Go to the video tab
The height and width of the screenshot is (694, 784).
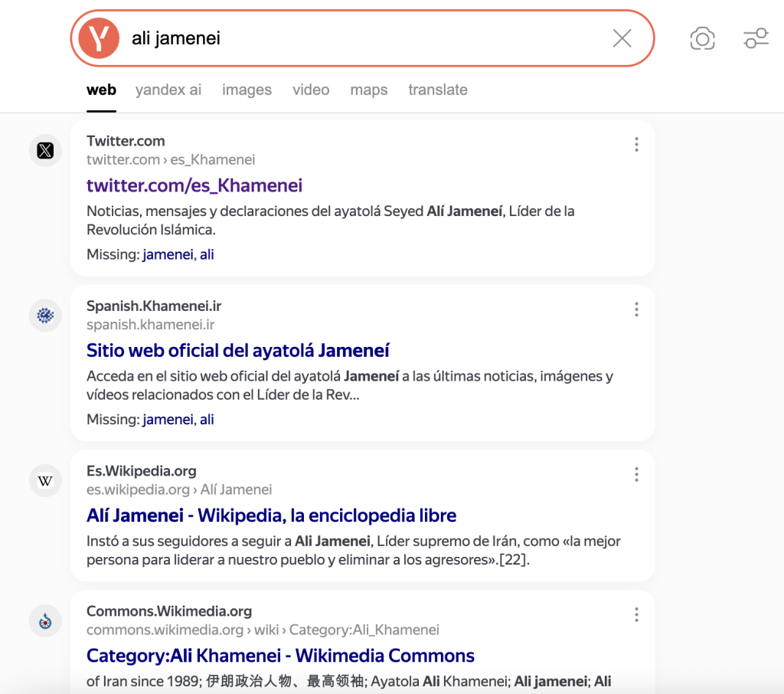tap(311, 90)
